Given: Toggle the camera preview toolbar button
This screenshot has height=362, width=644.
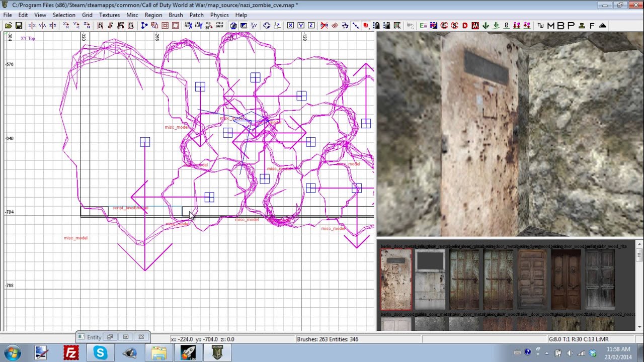Looking at the screenshot, I should (x=233, y=26).
